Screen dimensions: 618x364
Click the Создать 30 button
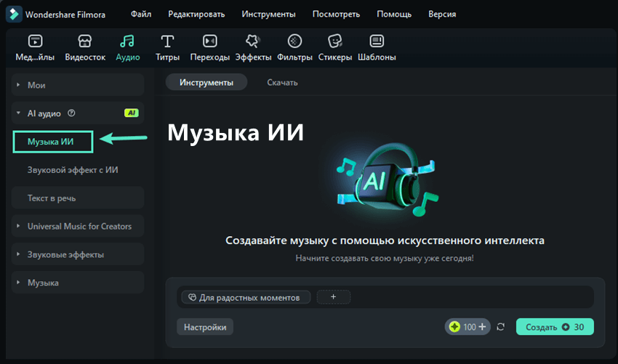(555, 327)
